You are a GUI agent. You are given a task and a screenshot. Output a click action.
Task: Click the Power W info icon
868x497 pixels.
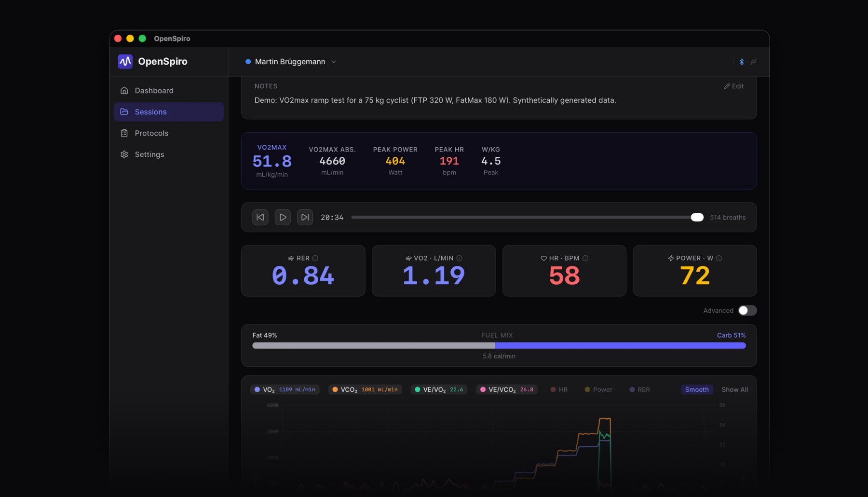719,258
